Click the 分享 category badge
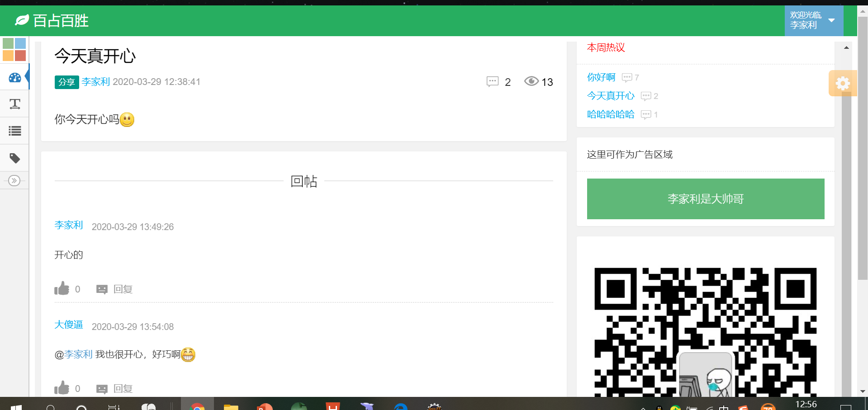 click(x=66, y=82)
